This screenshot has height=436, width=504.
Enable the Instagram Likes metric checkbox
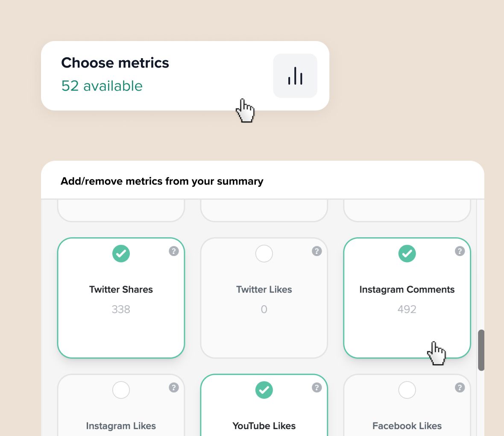tap(121, 390)
